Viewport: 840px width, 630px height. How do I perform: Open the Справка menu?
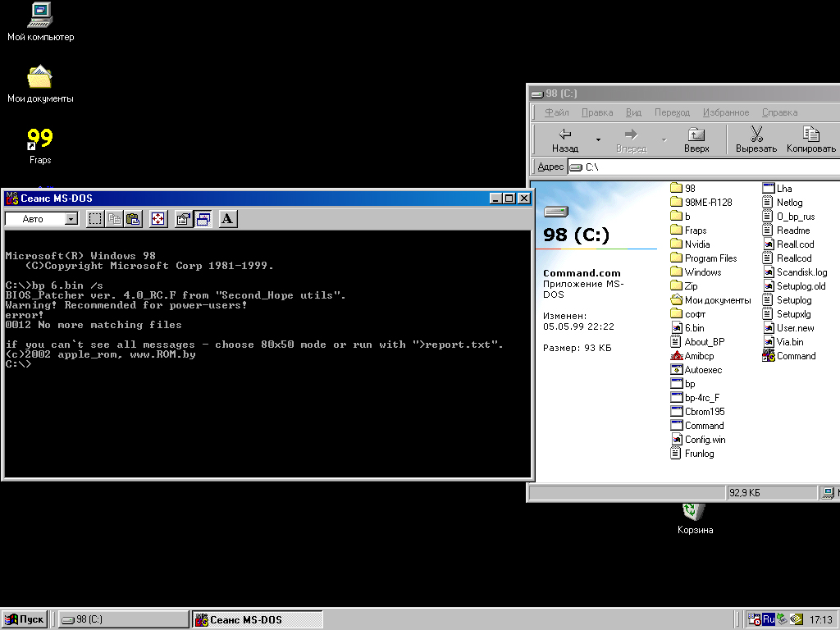click(779, 112)
